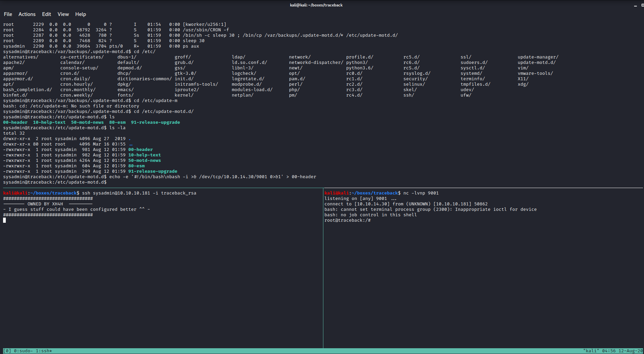Click the block cursor in left lower pane
Screen dimensions: 644x354
coord(4,220)
